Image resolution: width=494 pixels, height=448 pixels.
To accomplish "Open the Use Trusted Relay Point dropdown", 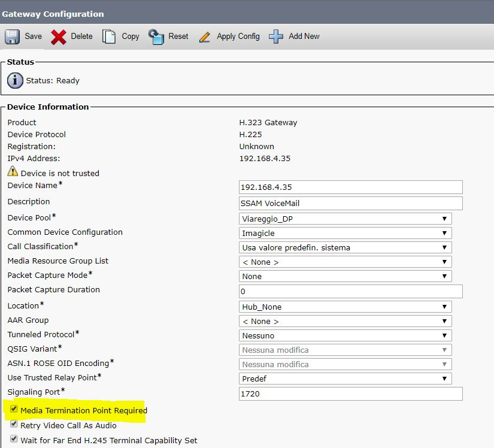I will point(345,379).
